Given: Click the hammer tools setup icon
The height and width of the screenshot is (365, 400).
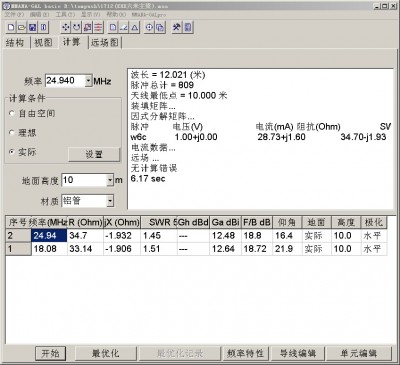Looking at the screenshot, I should point(177,27).
